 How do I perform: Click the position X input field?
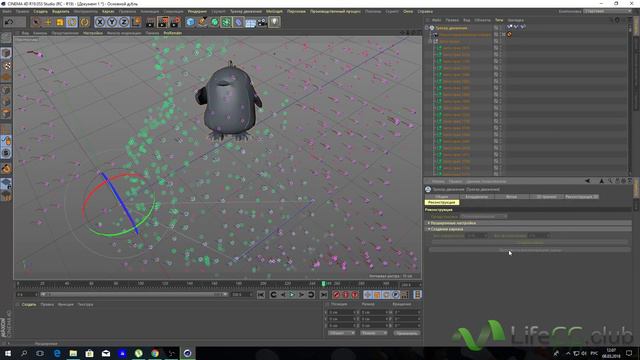(x=342, y=313)
